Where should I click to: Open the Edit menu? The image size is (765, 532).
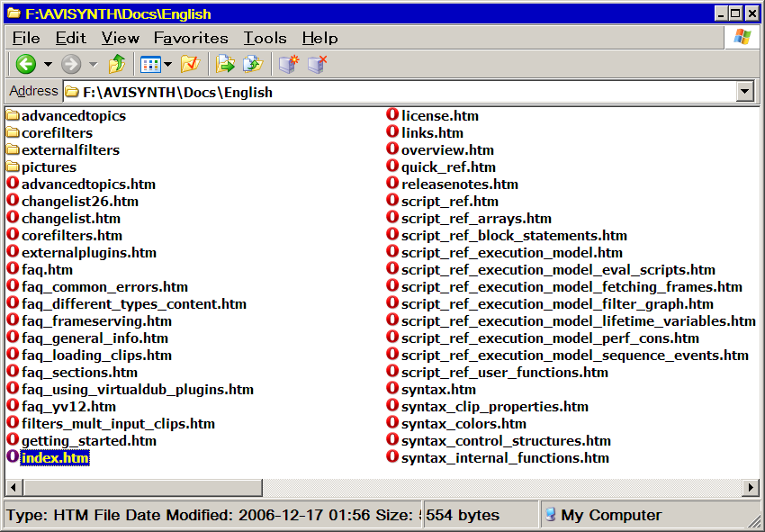70,38
